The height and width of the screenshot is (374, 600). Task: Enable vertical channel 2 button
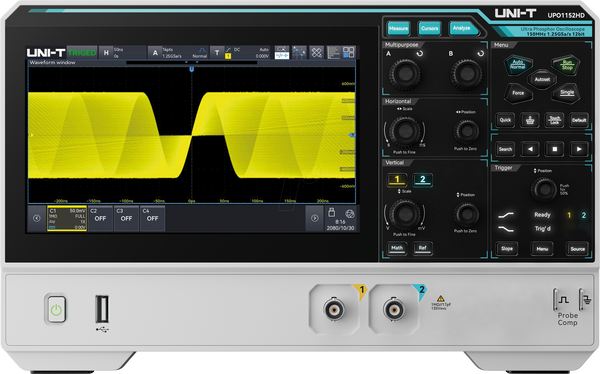pyautogui.click(x=422, y=179)
